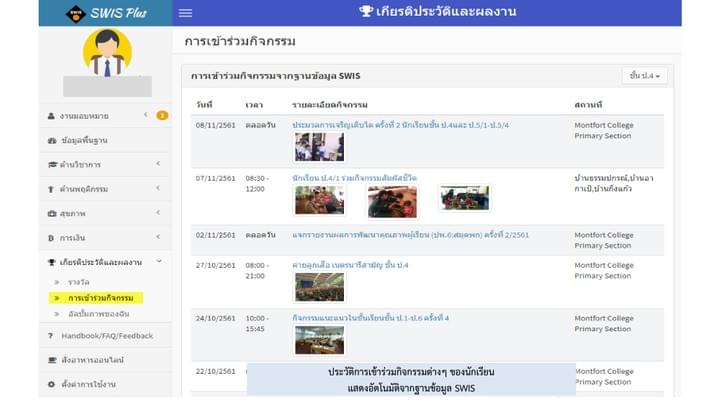
Task: Click the date 07/11/2561
Action: pyautogui.click(x=215, y=178)
